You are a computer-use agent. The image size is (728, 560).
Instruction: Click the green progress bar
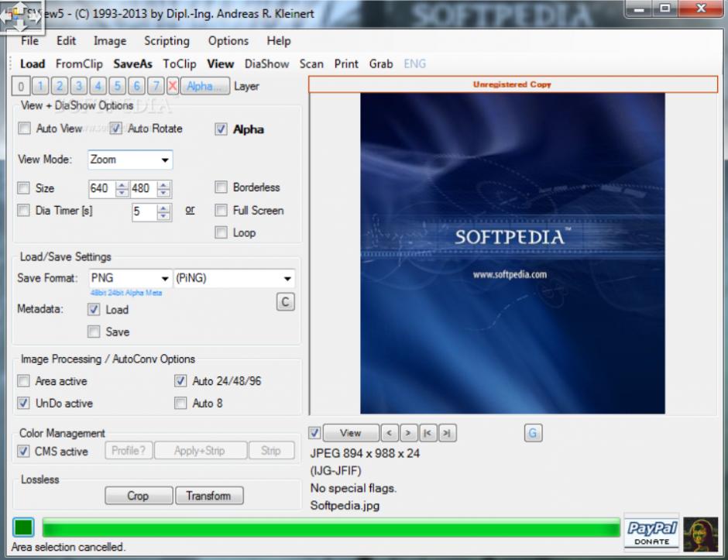(x=331, y=528)
